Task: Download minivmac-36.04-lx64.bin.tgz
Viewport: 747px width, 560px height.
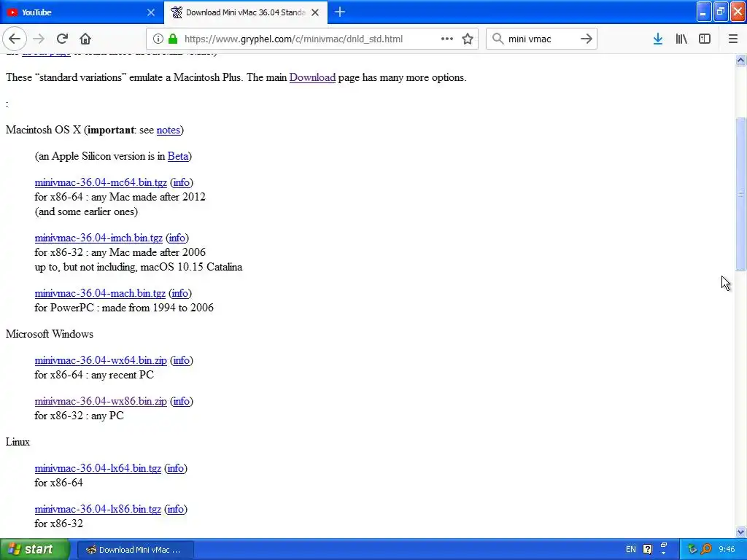Action: coord(98,468)
